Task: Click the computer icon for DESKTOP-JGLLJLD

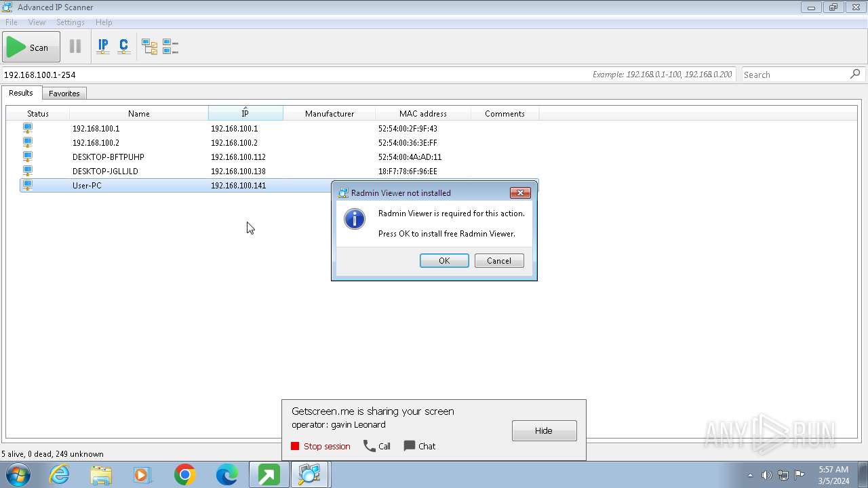Action: [28, 171]
